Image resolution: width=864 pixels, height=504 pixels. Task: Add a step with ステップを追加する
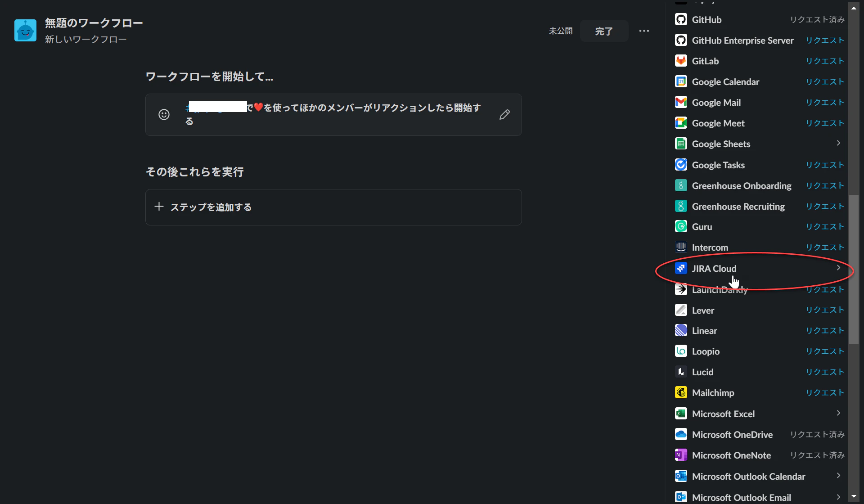pos(333,207)
